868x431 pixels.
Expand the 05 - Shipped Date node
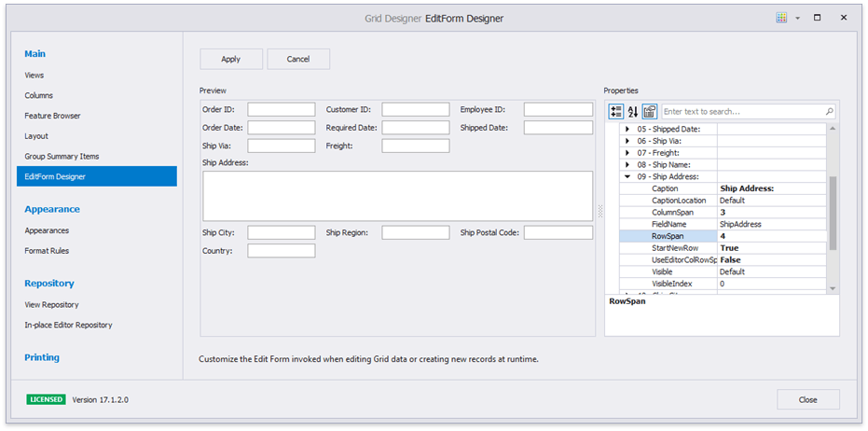pyautogui.click(x=627, y=129)
